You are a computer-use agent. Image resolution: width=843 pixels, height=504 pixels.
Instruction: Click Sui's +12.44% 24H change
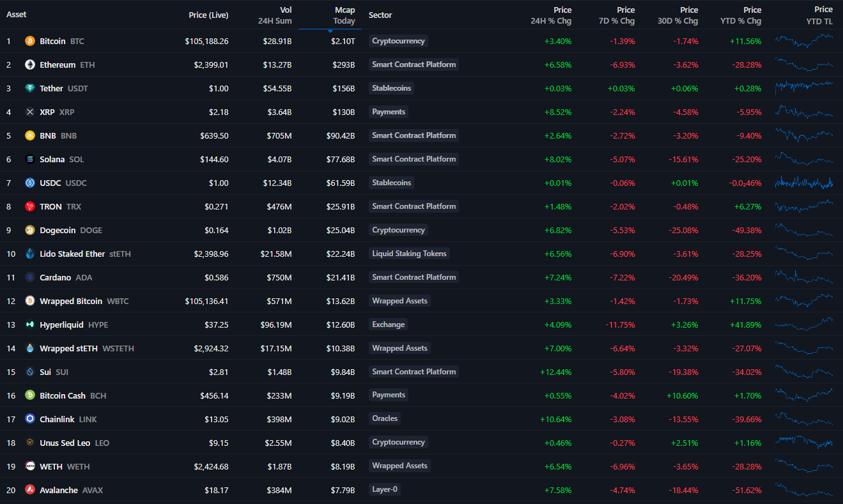[555, 372]
